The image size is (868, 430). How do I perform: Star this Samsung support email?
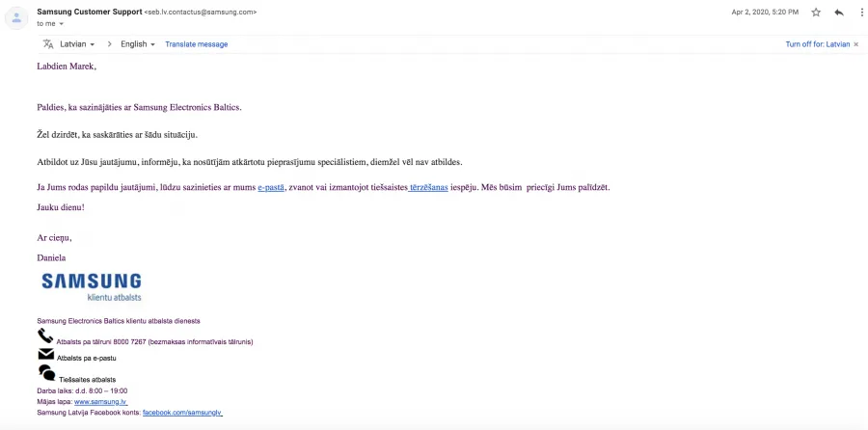(x=815, y=13)
